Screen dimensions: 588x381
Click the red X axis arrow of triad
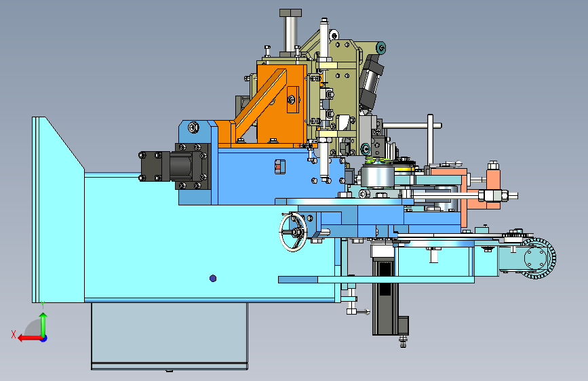tap(29, 338)
